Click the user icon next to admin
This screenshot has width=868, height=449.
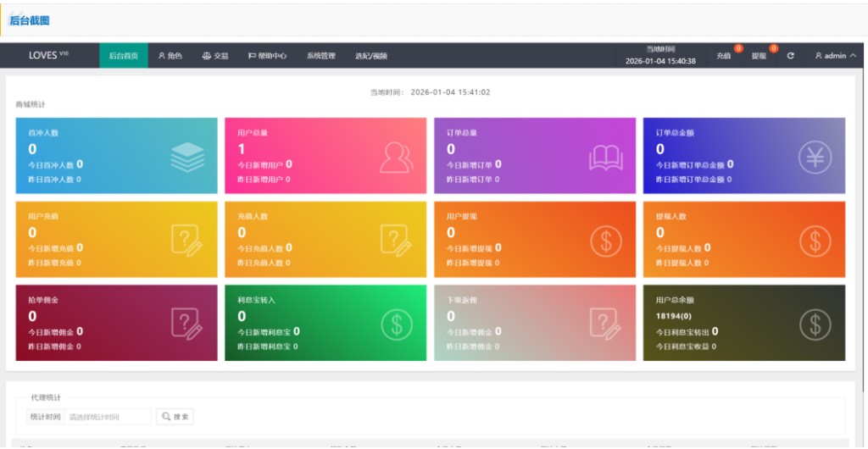tap(818, 56)
